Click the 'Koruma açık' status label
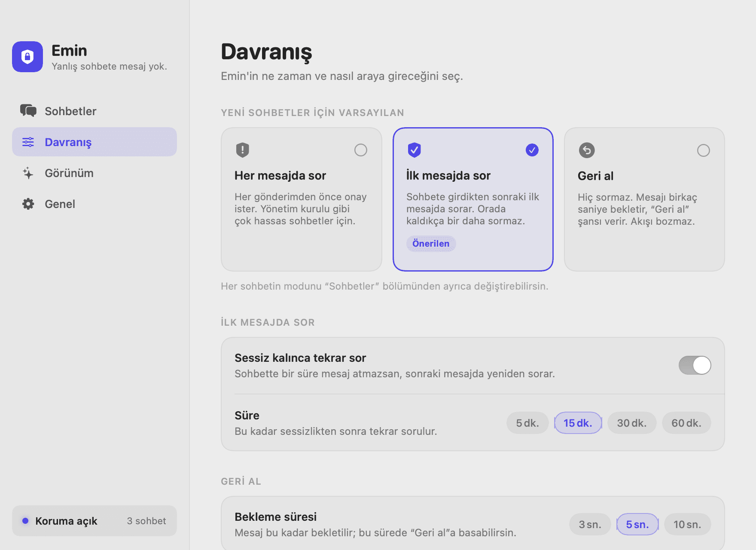The image size is (756, 550). [x=66, y=521]
